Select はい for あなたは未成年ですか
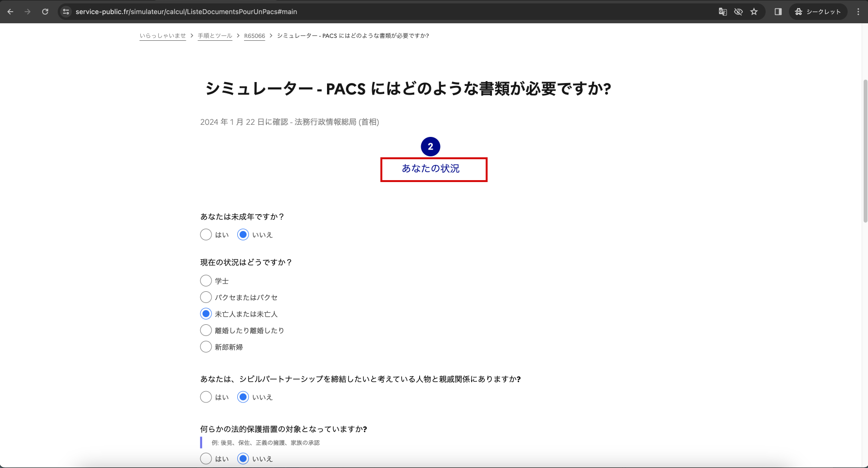 206,235
